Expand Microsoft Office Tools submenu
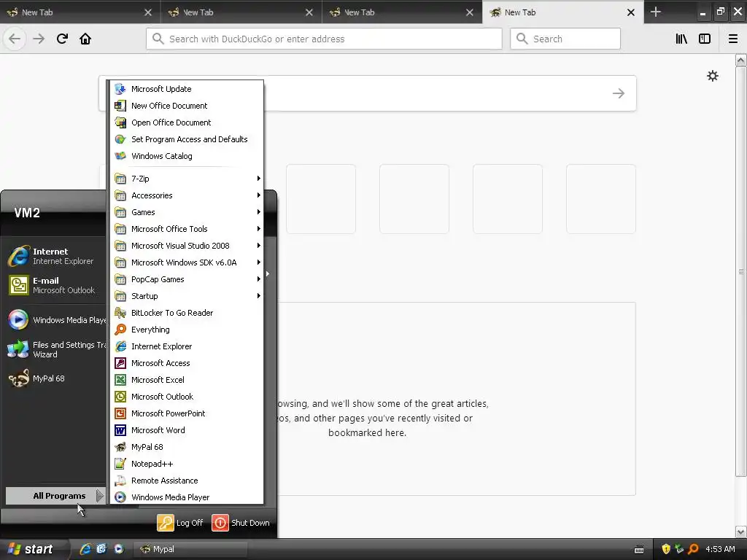Screen dimensions: 747x560 (x=187, y=229)
